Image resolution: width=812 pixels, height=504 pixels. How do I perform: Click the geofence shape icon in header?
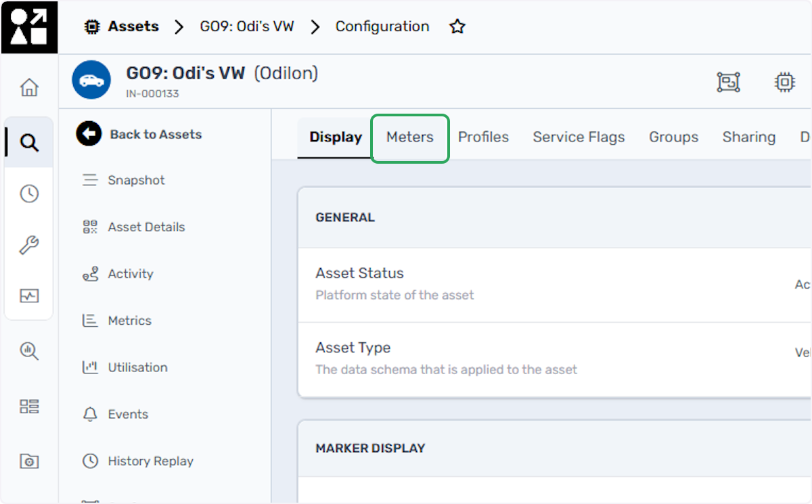coord(728,83)
